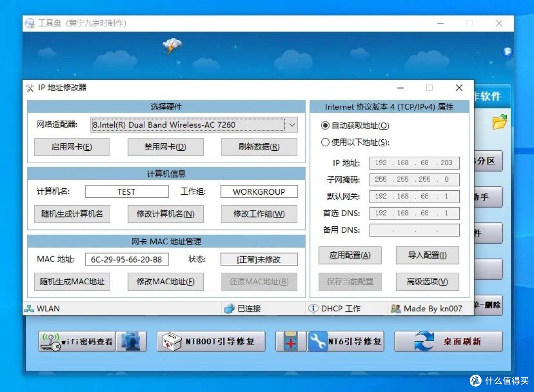Viewport: 534px width, 392px height.
Task: Click 修改MAC地址(F) button
Action: click(166, 282)
